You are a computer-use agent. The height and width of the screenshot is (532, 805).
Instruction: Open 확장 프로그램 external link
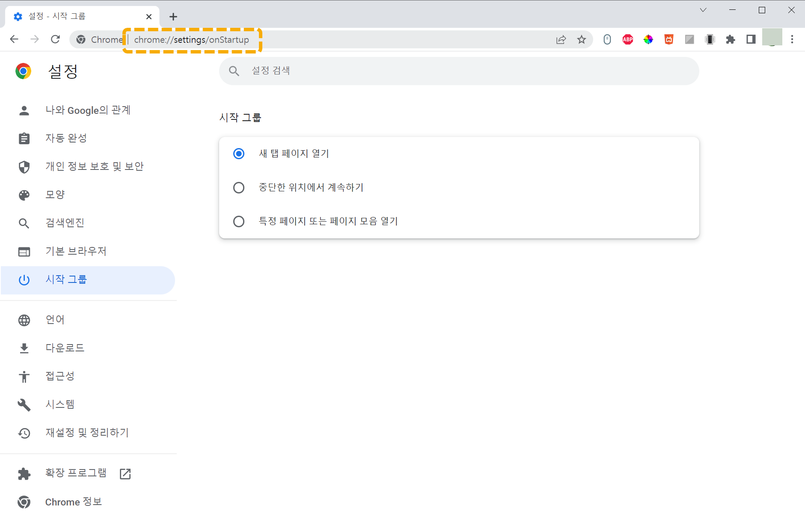pyautogui.click(x=125, y=474)
